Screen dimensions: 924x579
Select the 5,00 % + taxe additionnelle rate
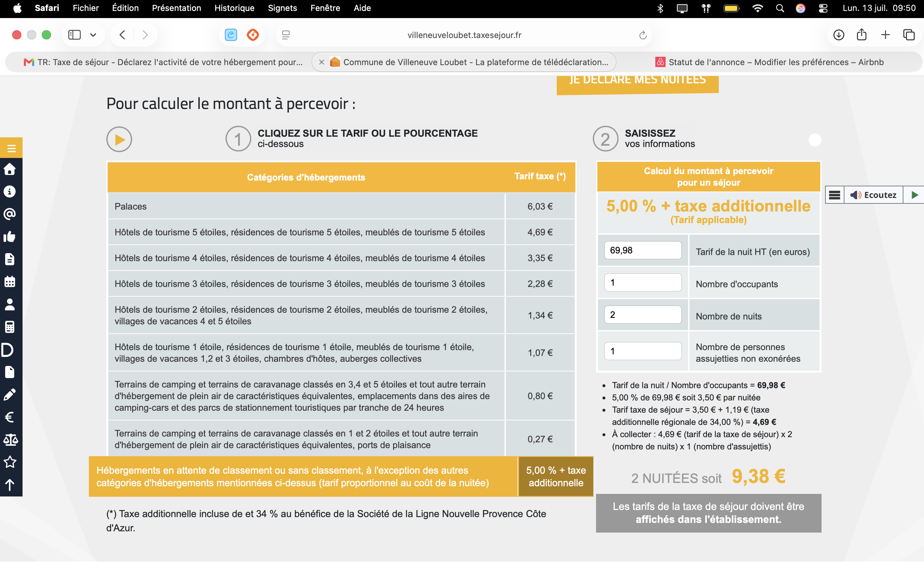click(x=556, y=476)
